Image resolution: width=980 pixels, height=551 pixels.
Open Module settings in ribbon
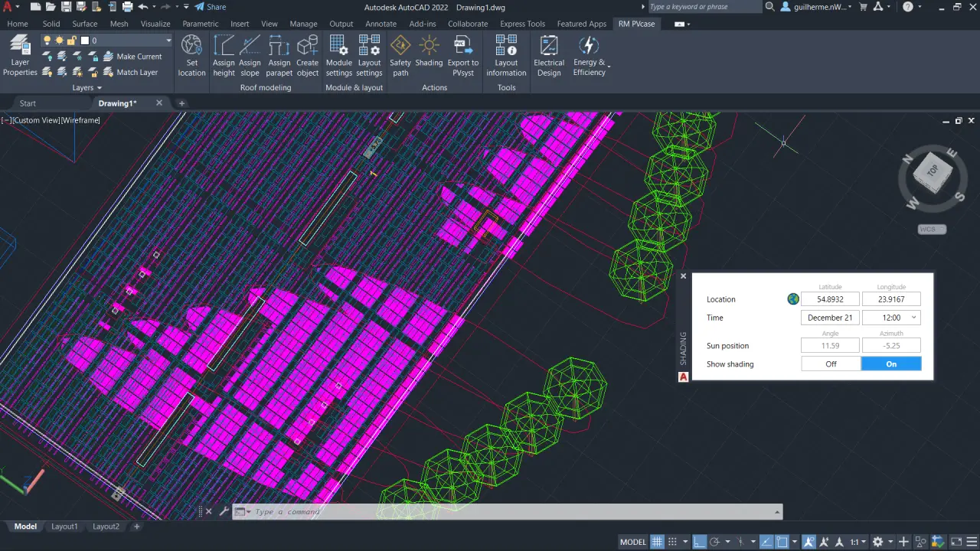338,55
